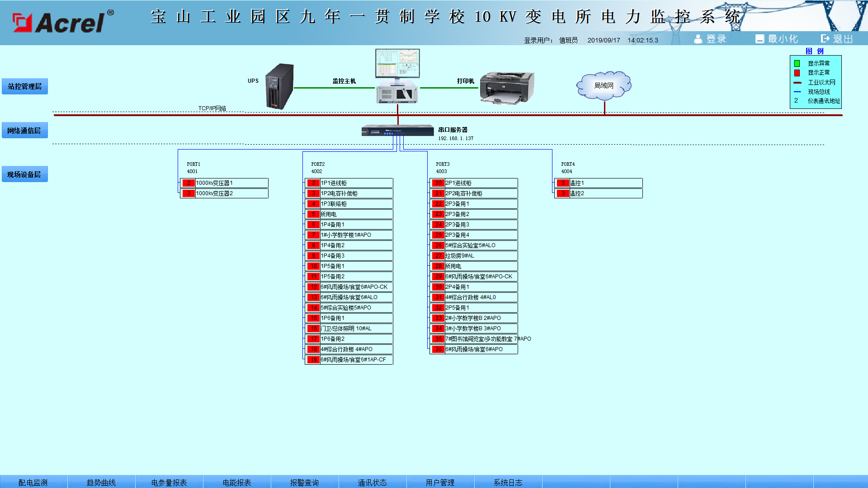The height and width of the screenshot is (488, 868).
Task: Click the green abnormal-status legend swatch
Action: tap(797, 64)
